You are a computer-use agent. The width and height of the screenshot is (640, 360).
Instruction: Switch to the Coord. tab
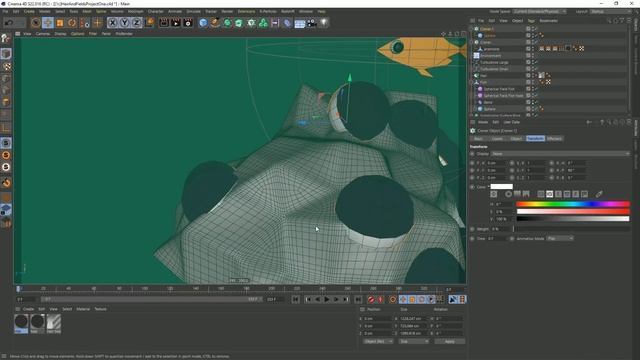tap(497, 139)
